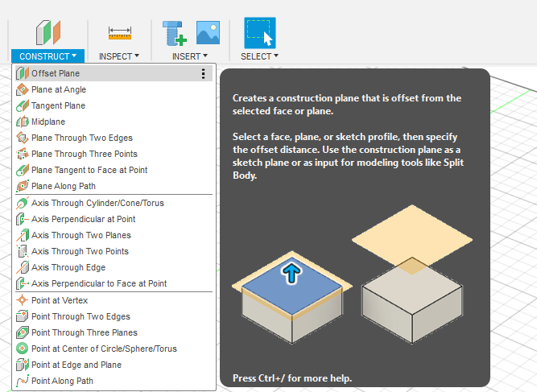537x392 pixels.
Task: Choose Offset Plane from the menu
Action: (x=56, y=73)
